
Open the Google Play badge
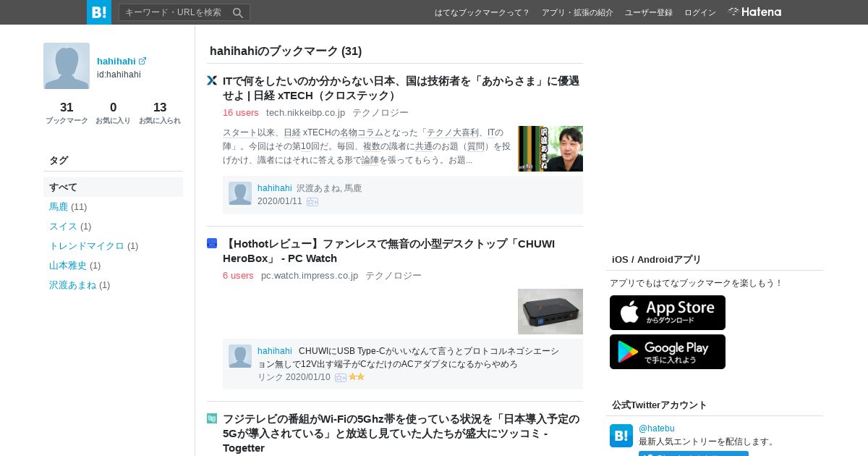pyautogui.click(x=668, y=352)
